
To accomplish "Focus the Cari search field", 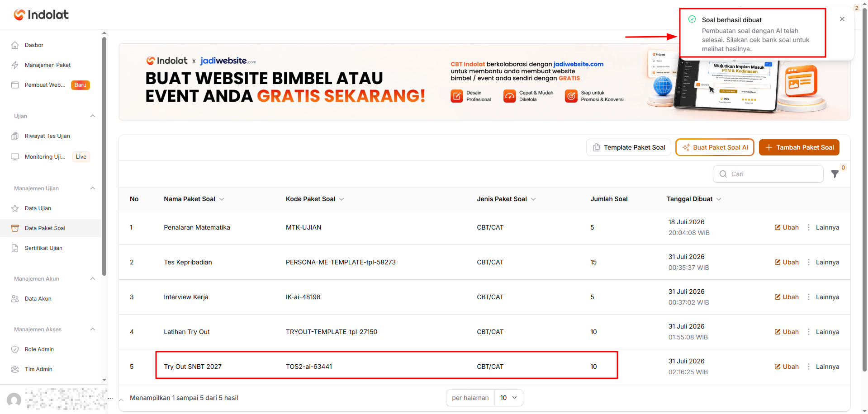I will (768, 174).
